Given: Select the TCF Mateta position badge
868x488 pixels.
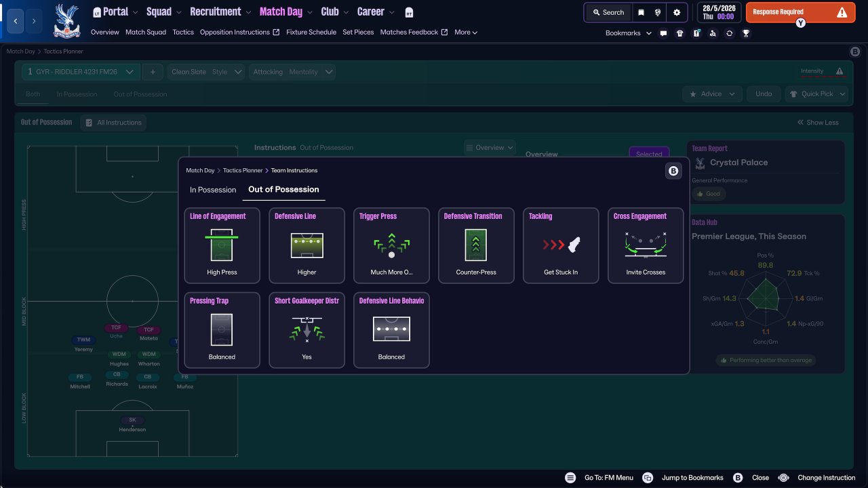Looking at the screenshot, I should click(x=149, y=330).
